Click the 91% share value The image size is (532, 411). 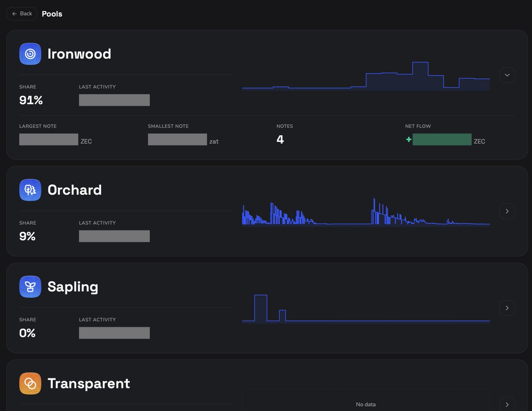31,100
